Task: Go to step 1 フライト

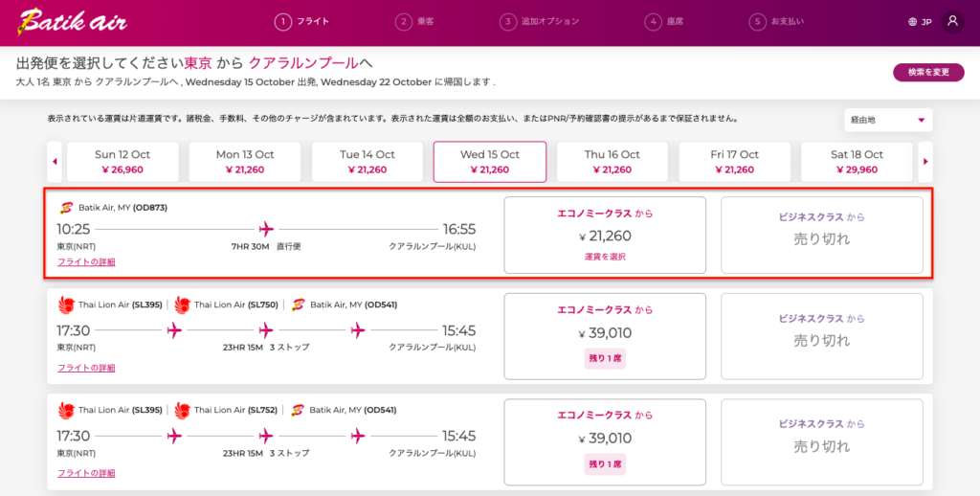Action: point(301,22)
